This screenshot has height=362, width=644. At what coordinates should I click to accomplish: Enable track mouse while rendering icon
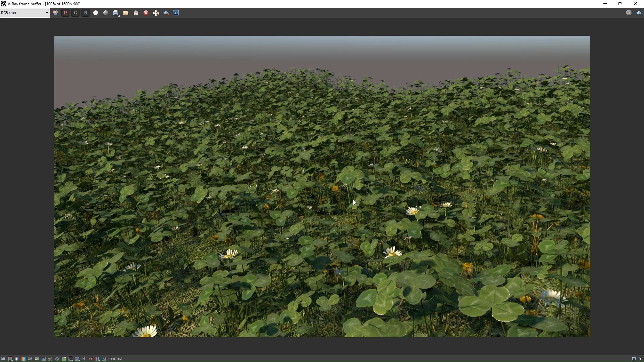pyautogui.click(x=156, y=13)
